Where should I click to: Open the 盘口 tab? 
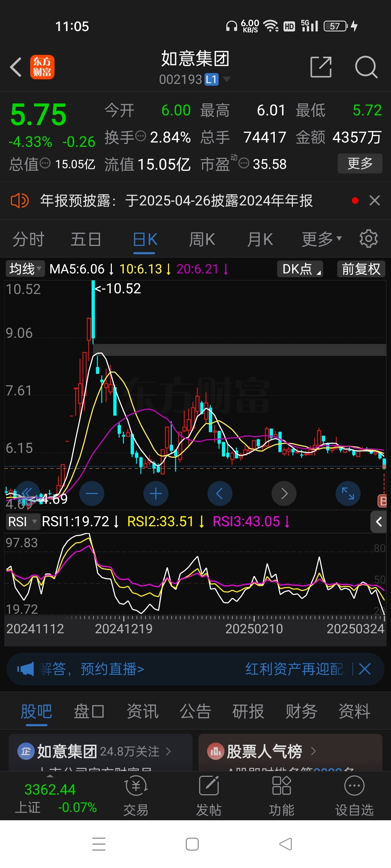(89, 711)
